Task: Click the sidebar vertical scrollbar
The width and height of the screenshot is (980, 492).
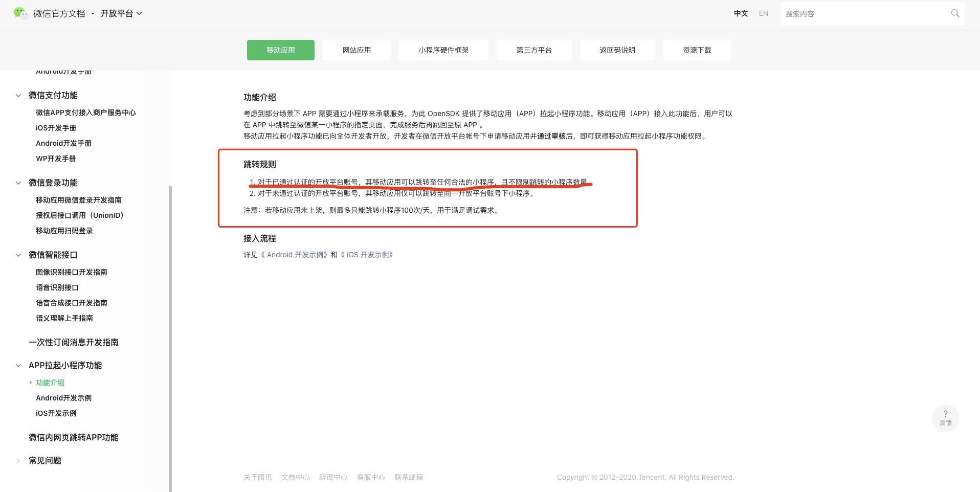Action: [x=170, y=339]
